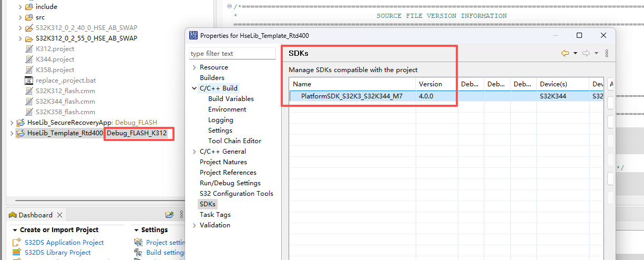Click the Name column header in SDK table
The height and width of the screenshot is (260, 644).
click(352, 84)
